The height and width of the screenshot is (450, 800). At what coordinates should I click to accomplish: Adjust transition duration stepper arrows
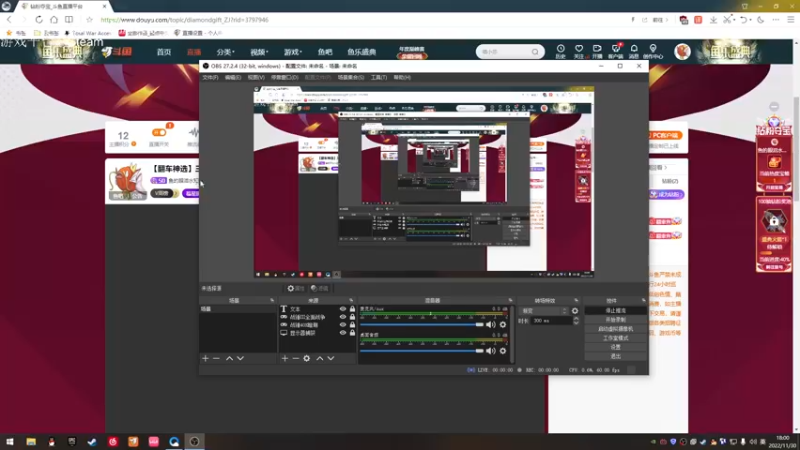coord(576,321)
